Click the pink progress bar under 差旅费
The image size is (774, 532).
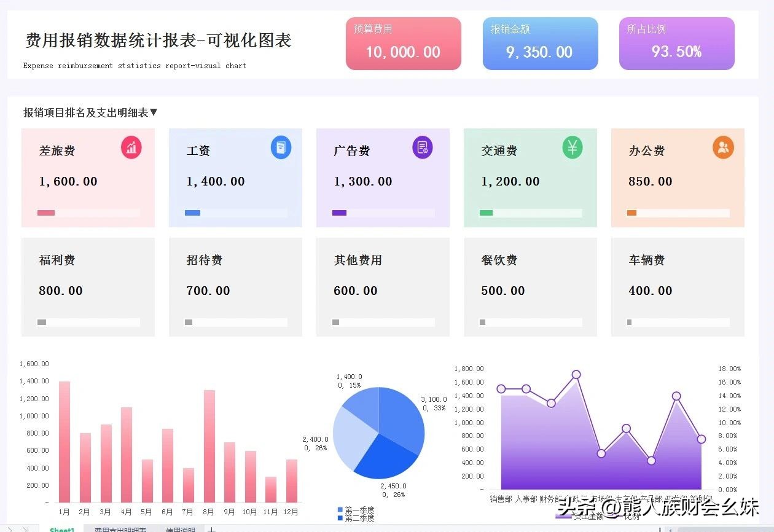45,212
